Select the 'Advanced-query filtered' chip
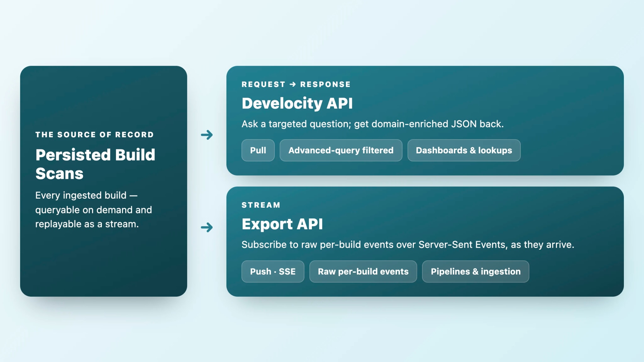The width and height of the screenshot is (644, 362). click(x=341, y=150)
